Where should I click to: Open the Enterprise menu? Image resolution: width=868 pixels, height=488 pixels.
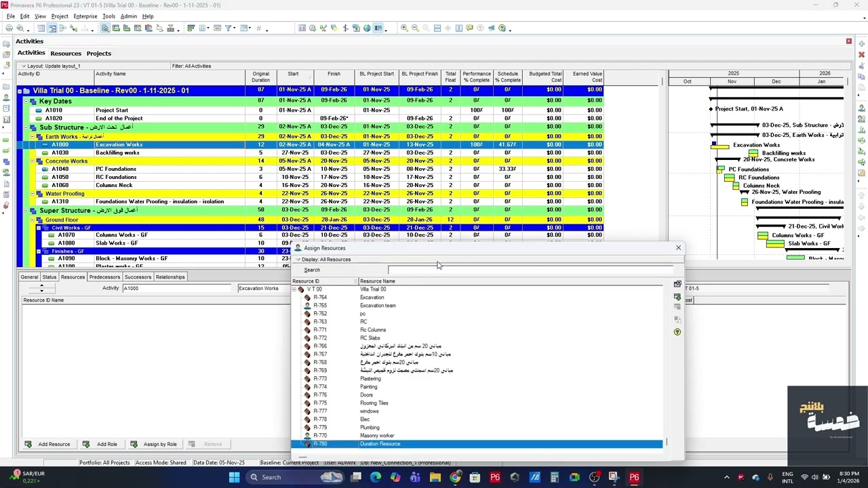pos(85,16)
